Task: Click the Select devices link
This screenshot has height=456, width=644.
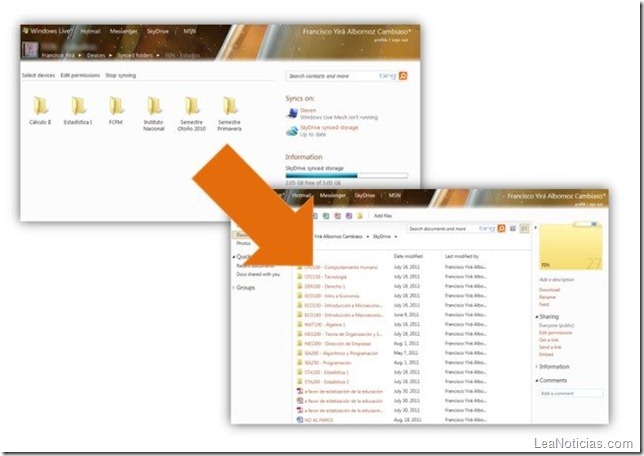Action: point(38,75)
